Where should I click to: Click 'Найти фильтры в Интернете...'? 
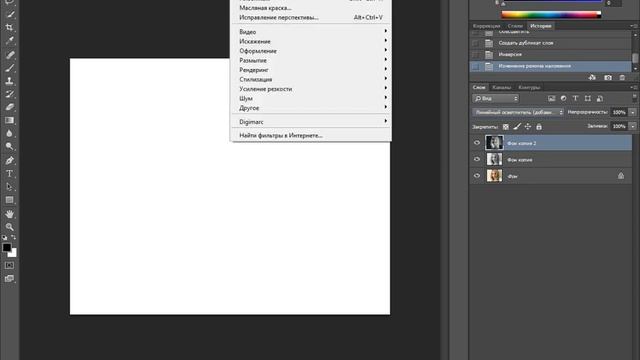point(311,136)
